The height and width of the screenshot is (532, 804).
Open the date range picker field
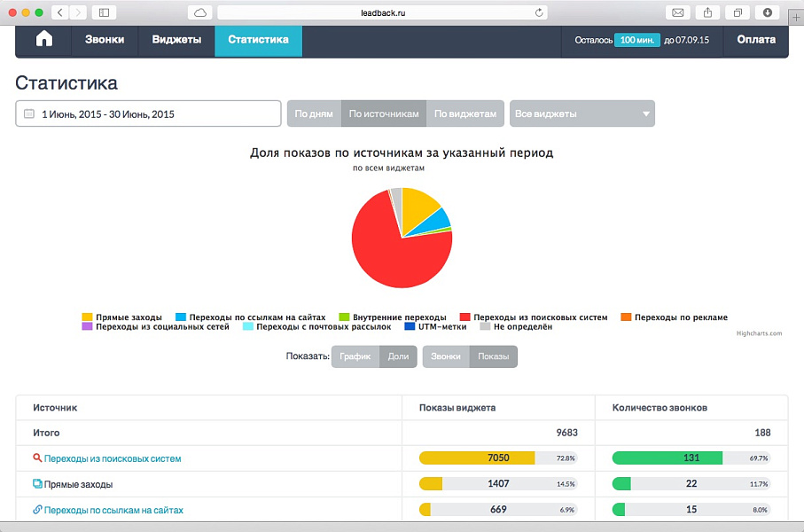(148, 113)
